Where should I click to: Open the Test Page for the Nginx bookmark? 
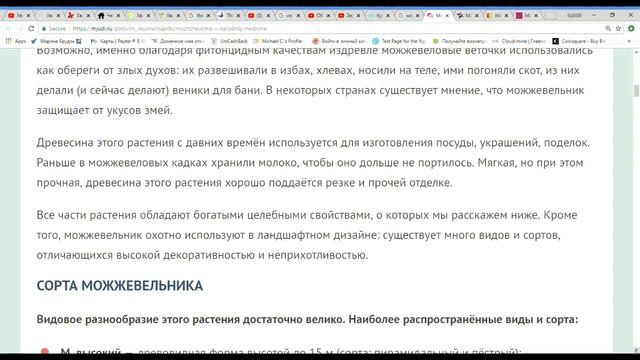point(399,41)
